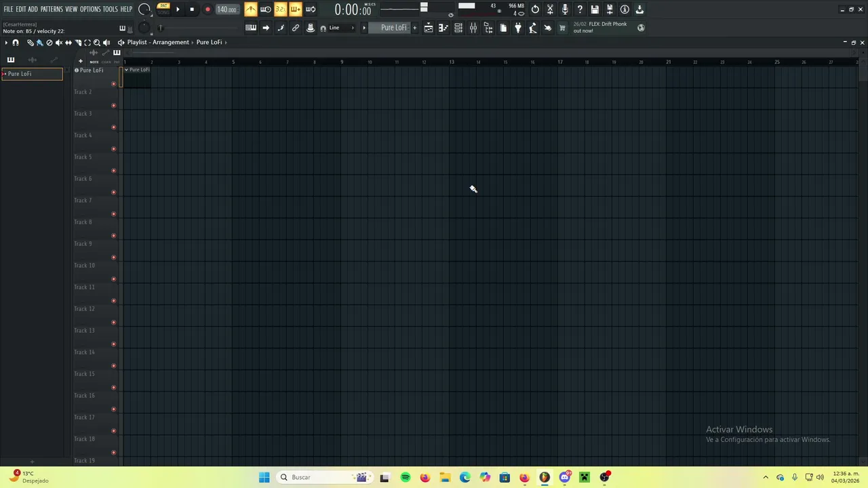868x488 pixels.
Task: Toggle loop recording
Action: [x=311, y=9]
